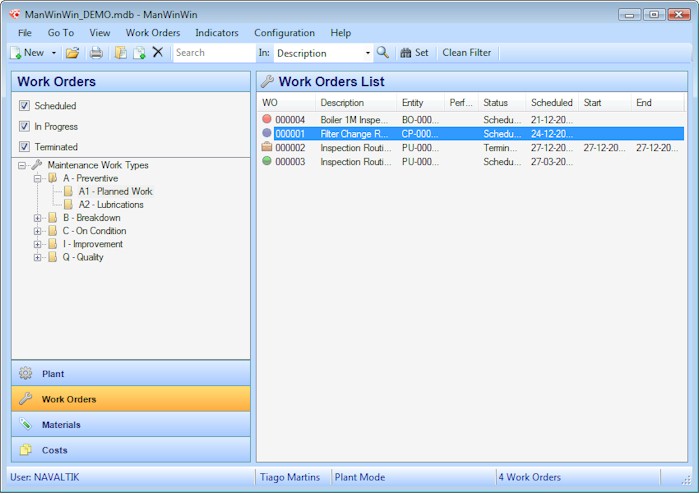Click the Maintenance Work Types wrench icon
This screenshot has width=700, height=494.
pyautogui.click(x=36, y=165)
